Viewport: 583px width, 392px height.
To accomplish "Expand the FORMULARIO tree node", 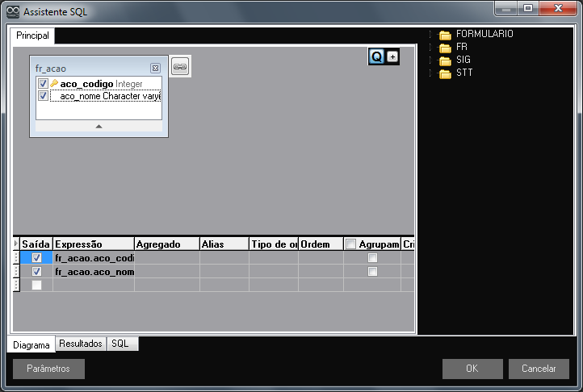I will click(x=432, y=35).
